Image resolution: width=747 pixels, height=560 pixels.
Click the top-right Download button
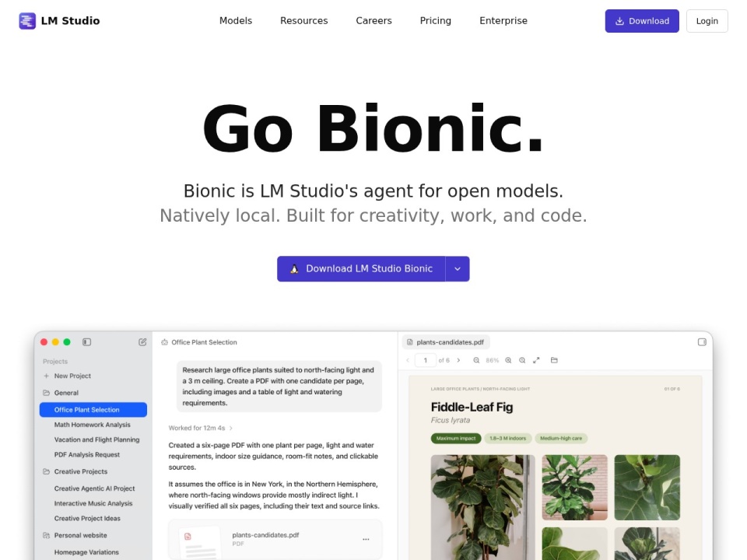click(x=642, y=21)
